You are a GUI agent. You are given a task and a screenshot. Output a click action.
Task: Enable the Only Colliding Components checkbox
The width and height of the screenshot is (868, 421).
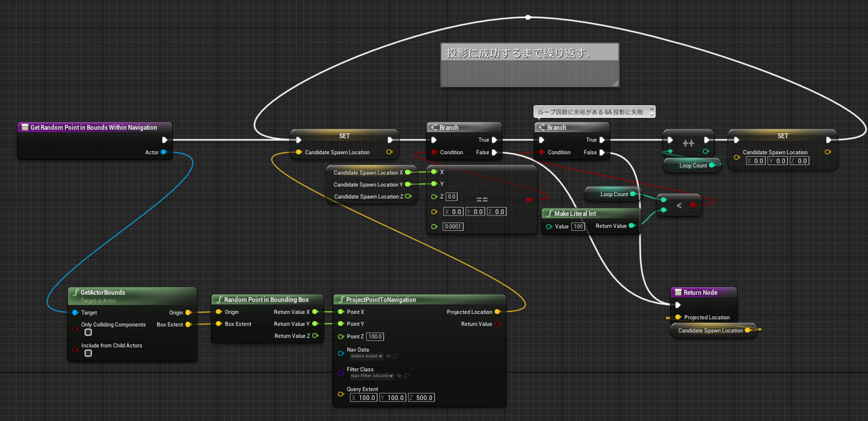(x=88, y=333)
